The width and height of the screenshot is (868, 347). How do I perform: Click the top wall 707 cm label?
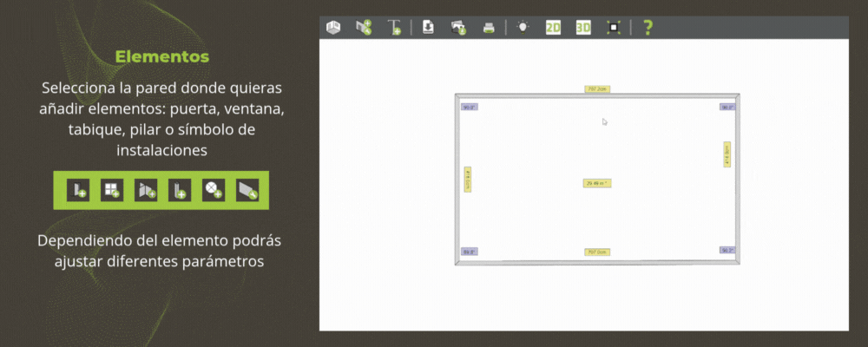tap(597, 89)
